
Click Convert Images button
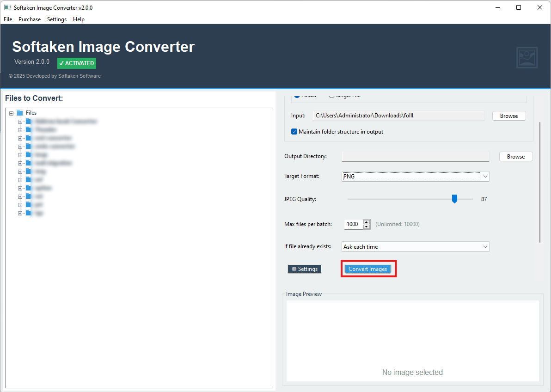368,269
